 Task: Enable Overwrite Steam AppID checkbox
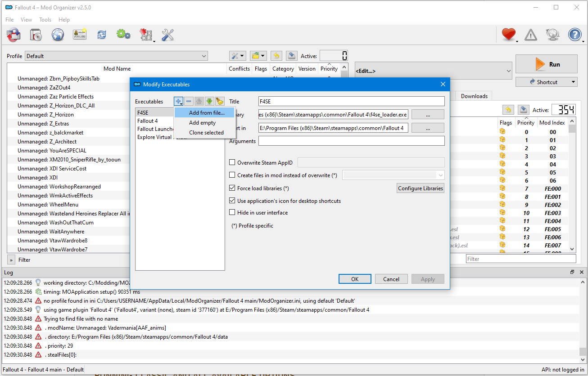232,163
